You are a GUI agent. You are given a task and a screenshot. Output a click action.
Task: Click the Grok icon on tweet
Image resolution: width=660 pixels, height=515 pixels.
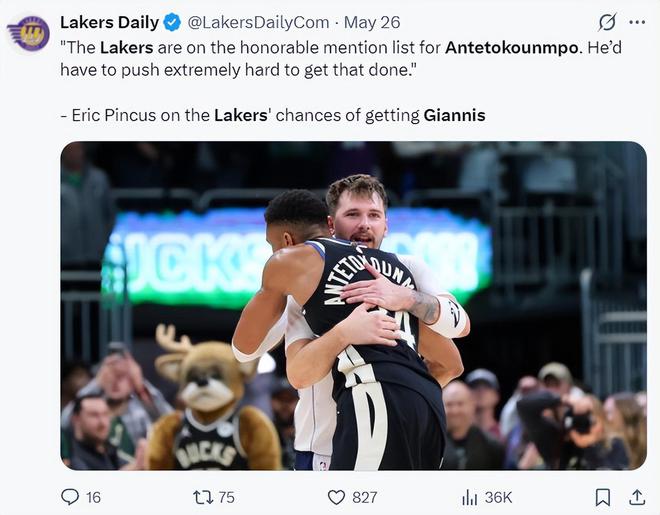(606, 22)
